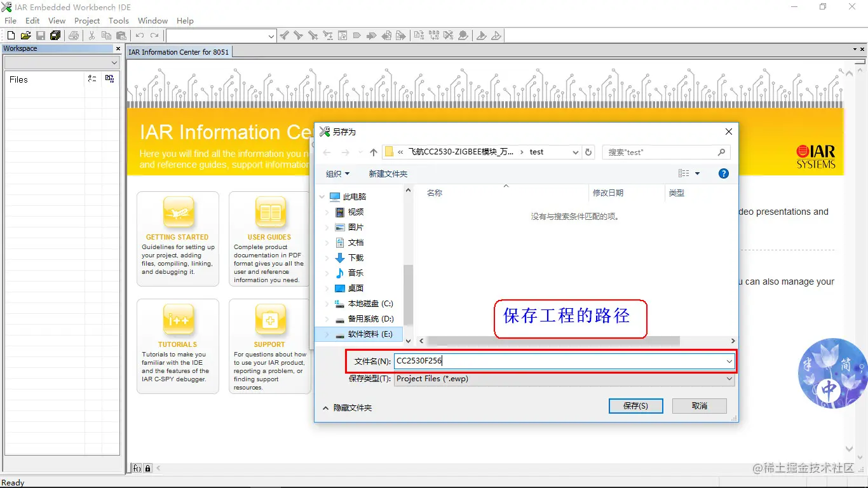
Task: Open the address path history dropdown
Action: (576, 152)
